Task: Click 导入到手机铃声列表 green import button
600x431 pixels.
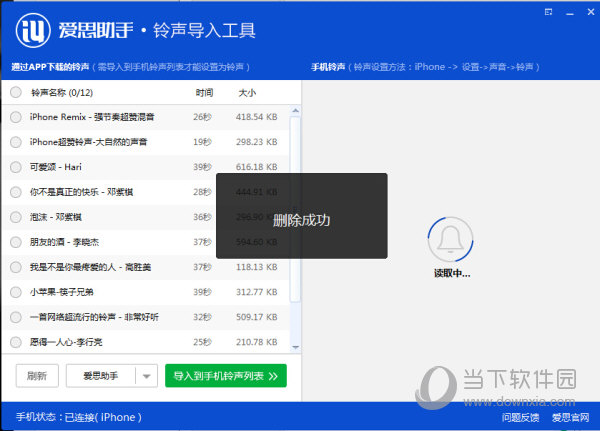Action: click(x=226, y=376)
